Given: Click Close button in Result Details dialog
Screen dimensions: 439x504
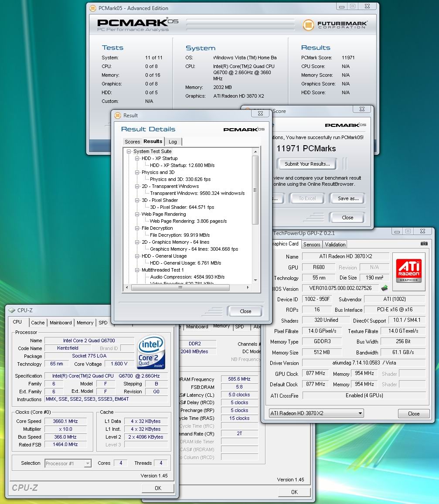Looking at the screenshot, I should (x=245, y=311).
